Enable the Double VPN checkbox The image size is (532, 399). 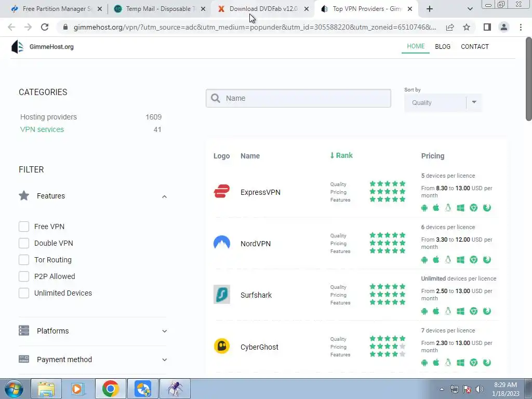click(24, 243)
